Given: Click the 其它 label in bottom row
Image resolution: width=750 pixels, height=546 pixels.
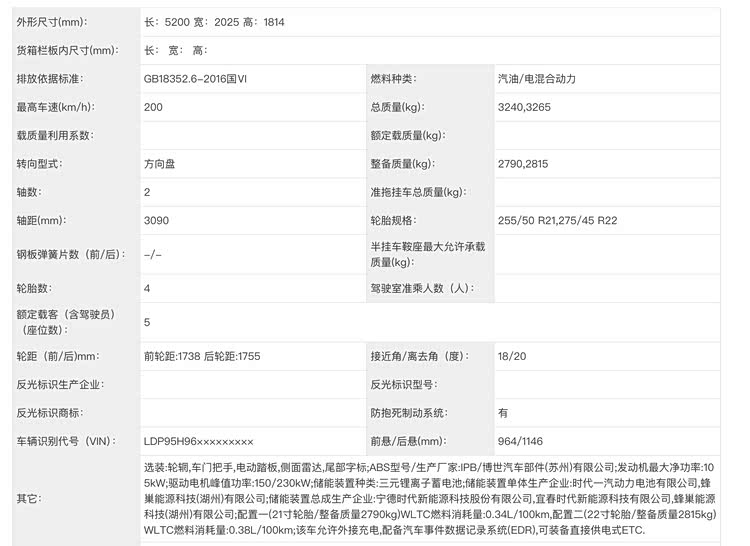Looking at the screenshot, I should [x=28, y=497].
